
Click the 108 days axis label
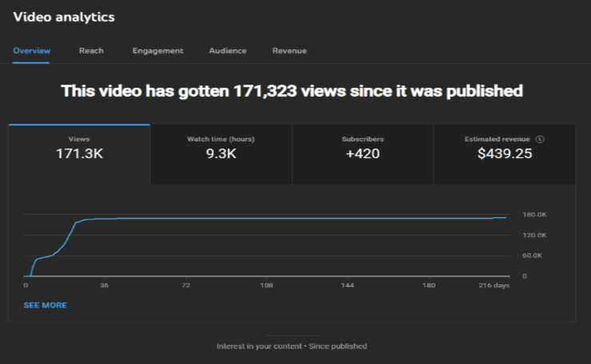tap(267, 285)
